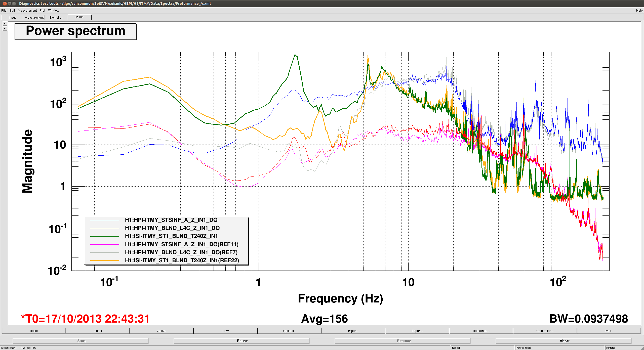The width and height of the screenshot is (644, 350).
Task: Click the orange line sample in the legend
Action: tap(105, 260)
